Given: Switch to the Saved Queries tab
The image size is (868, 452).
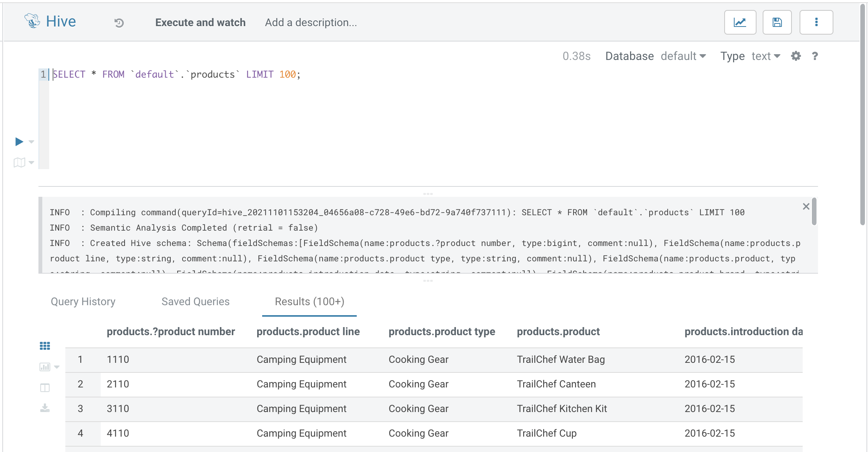Looking at the screenshot, I should coord(195,302).
